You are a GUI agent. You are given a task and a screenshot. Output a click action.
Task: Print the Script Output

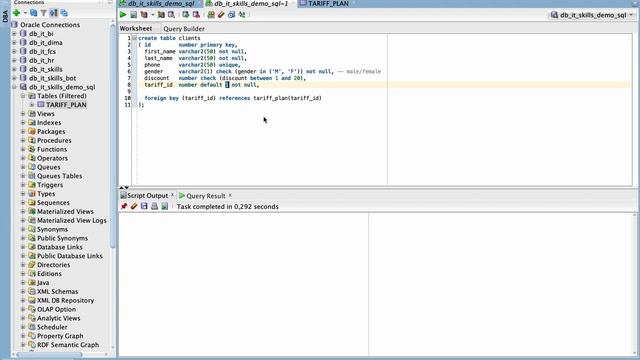[x=154, y=207]
